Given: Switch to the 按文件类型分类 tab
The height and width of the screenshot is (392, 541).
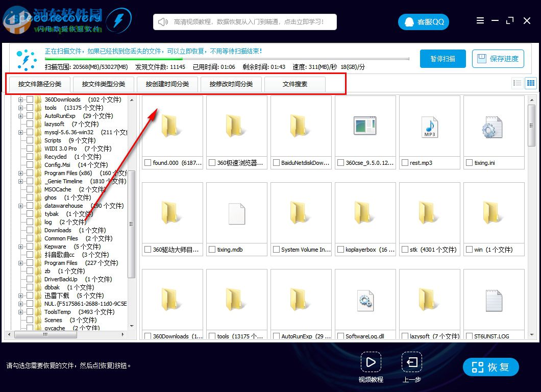Looking at the screenshot, I should point(104,84).
